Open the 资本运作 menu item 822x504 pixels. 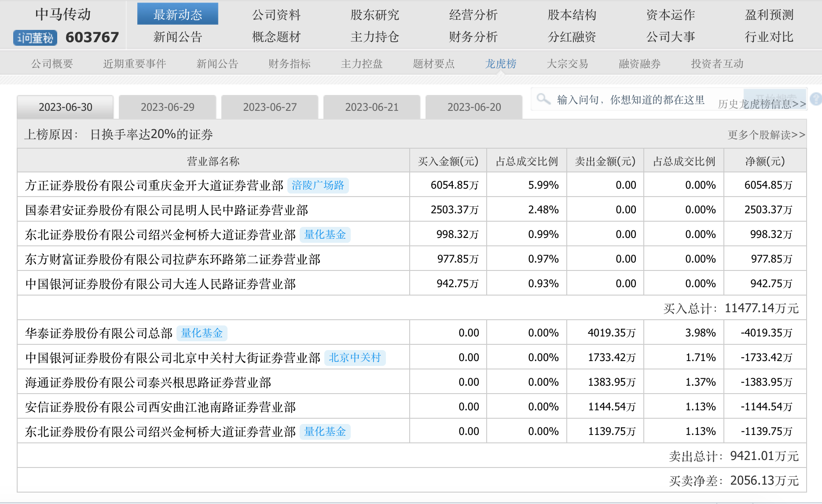coord(671,15)
